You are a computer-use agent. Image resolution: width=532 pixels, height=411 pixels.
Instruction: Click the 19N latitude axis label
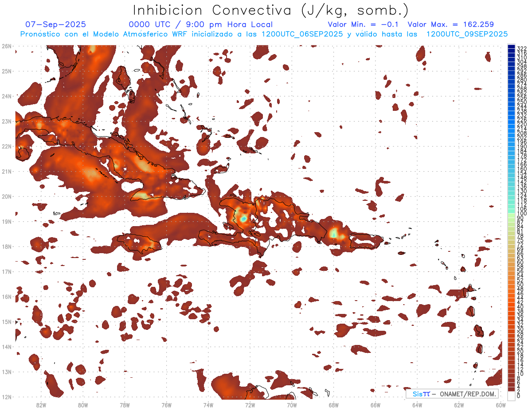tap(6, 221)
